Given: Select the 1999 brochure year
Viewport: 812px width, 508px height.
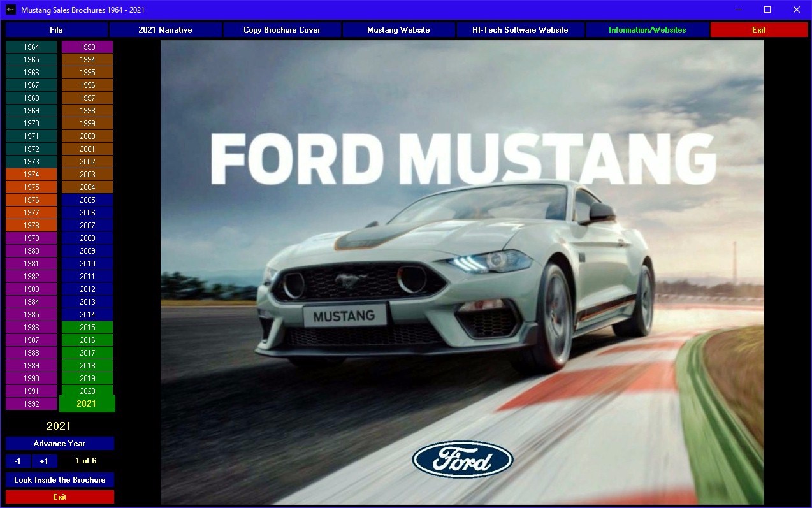Looking at the screenshot, I should click(x=87, y=124).
